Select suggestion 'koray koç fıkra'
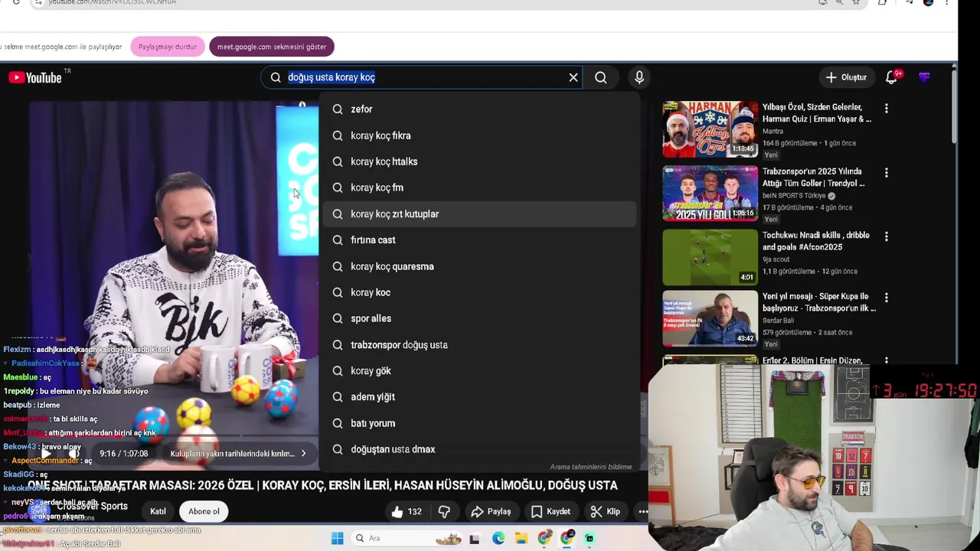Viewport: 980px width, 551px height. (x=479, y=135)
